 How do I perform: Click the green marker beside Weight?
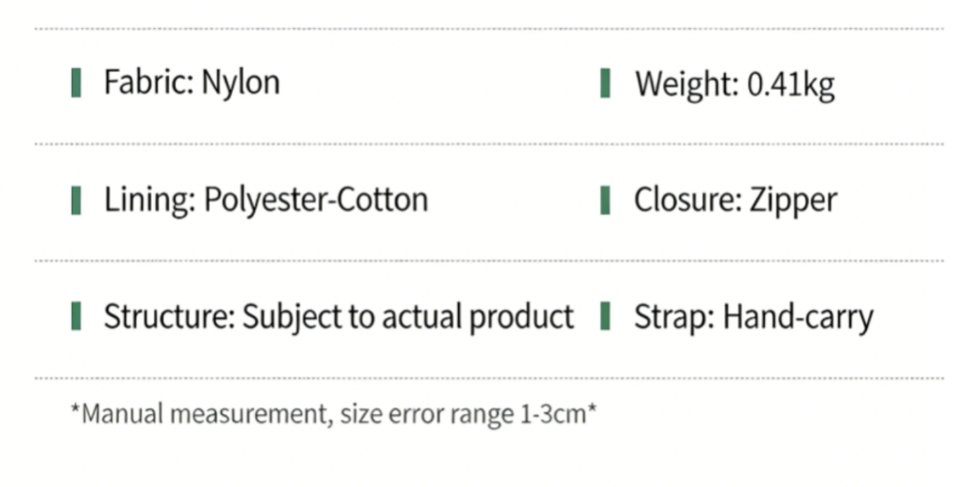605,83
